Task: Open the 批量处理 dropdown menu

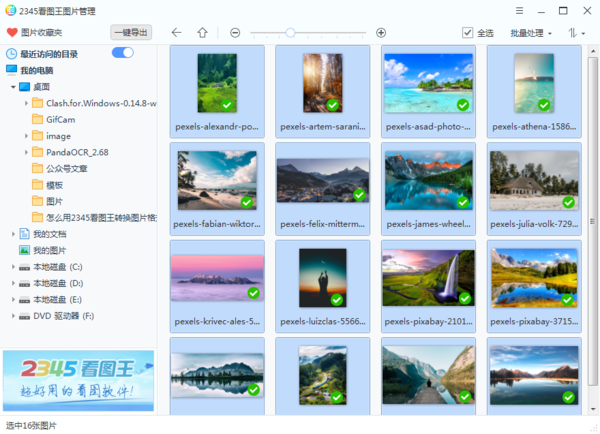Action: point(531,33)
